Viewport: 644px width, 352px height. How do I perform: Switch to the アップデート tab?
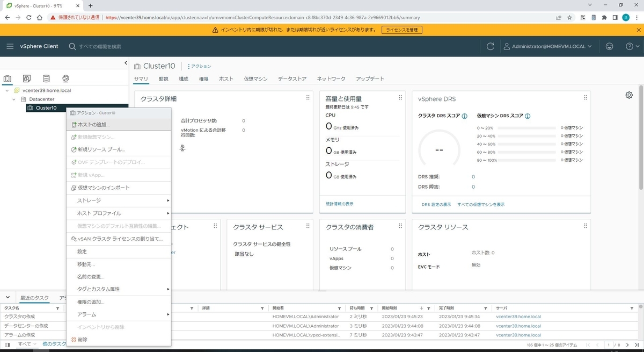370,79
